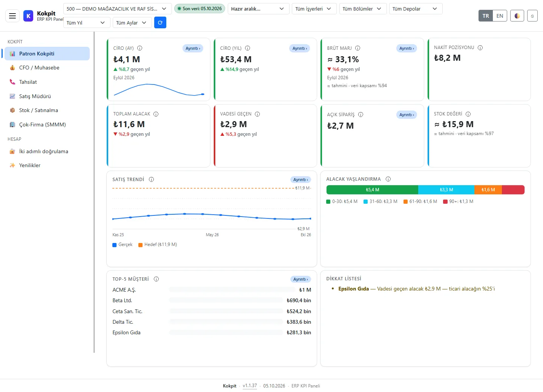Image resolution: width=543 pixels, height=392 pixels.
Task: Show info icon for Satış Trendi
Action: [x=151, y=179]
